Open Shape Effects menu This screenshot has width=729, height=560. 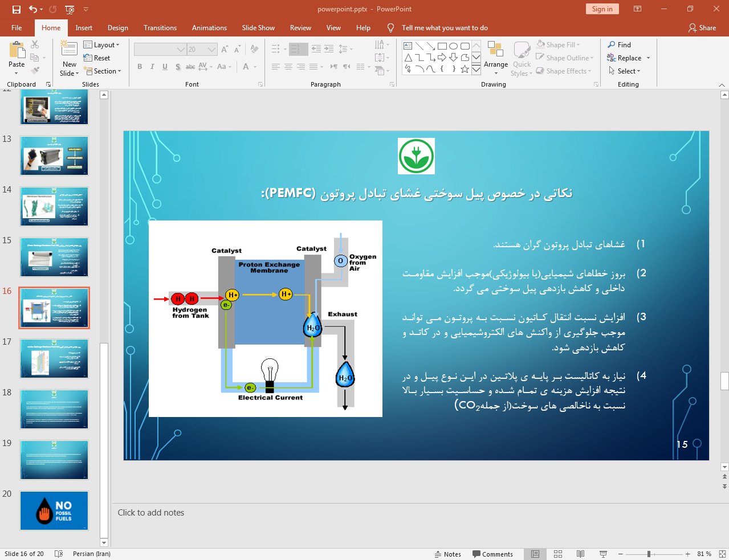(x=564, y=71)
